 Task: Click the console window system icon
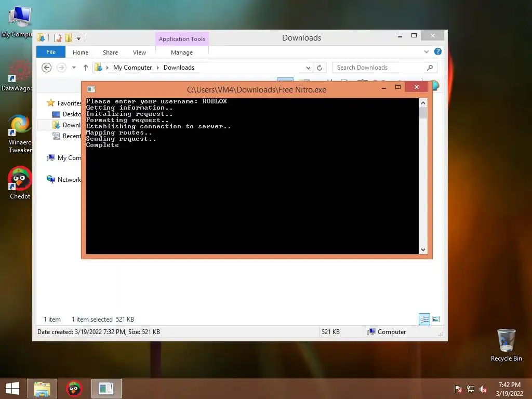pos(91,89)
